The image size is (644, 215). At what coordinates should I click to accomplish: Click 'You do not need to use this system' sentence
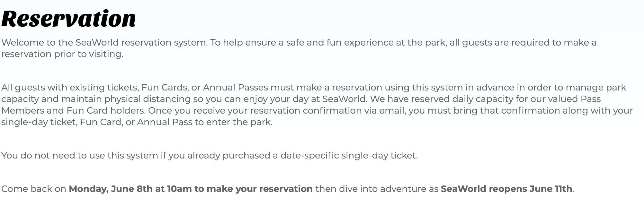tap(210, 156)
